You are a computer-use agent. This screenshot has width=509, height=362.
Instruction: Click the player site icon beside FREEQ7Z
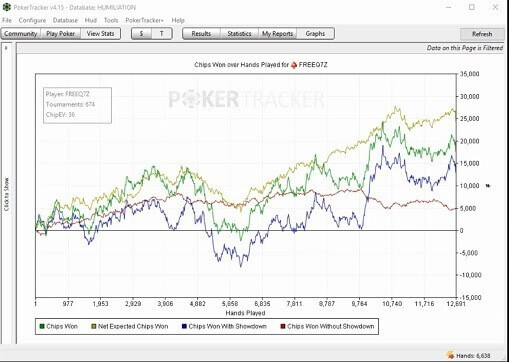(x=294, y=65)
